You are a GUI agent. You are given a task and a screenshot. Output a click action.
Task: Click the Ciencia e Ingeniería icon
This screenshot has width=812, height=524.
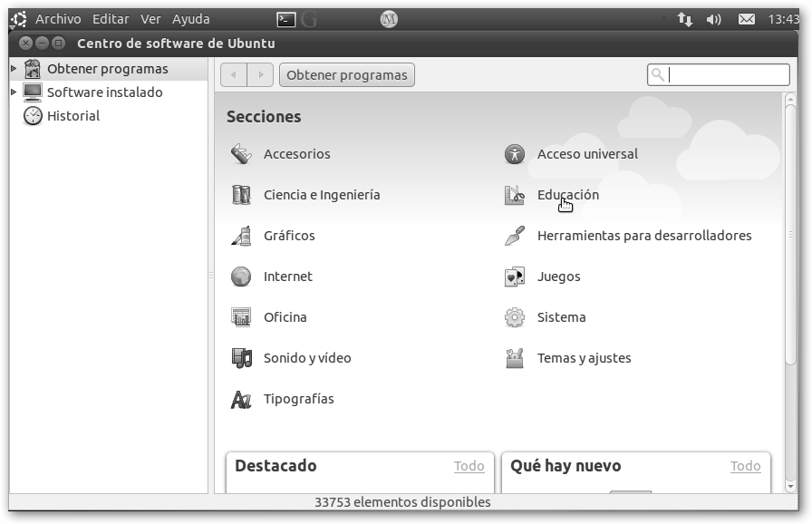tap(241, 195)
